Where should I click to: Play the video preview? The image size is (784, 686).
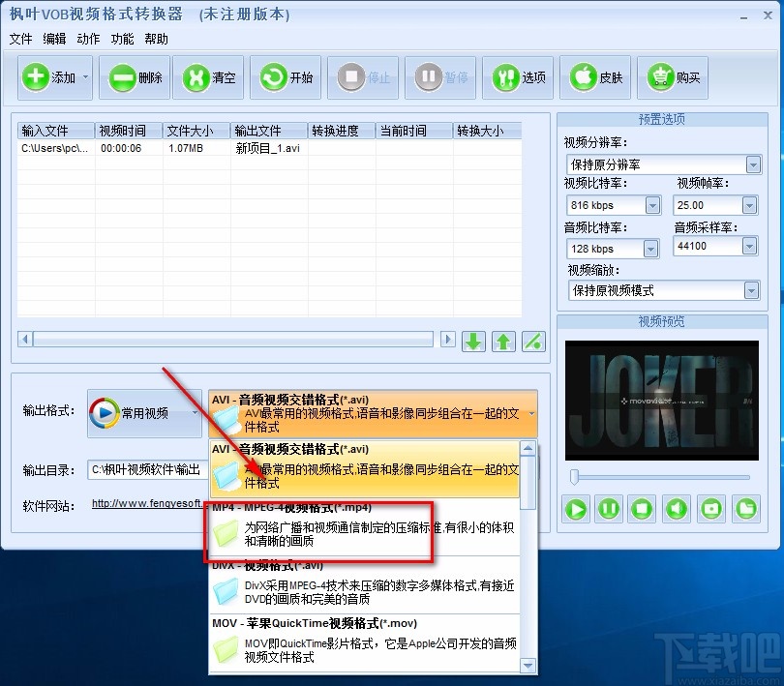576,508
